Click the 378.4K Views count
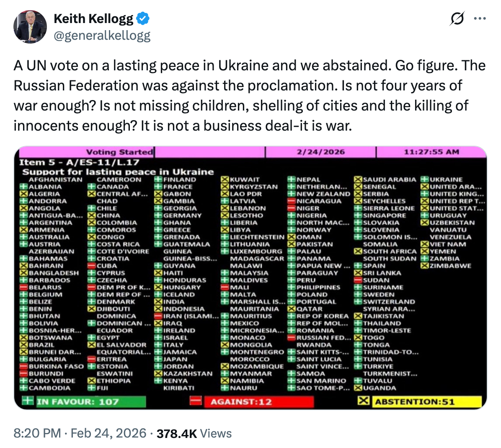 point(194,433)
